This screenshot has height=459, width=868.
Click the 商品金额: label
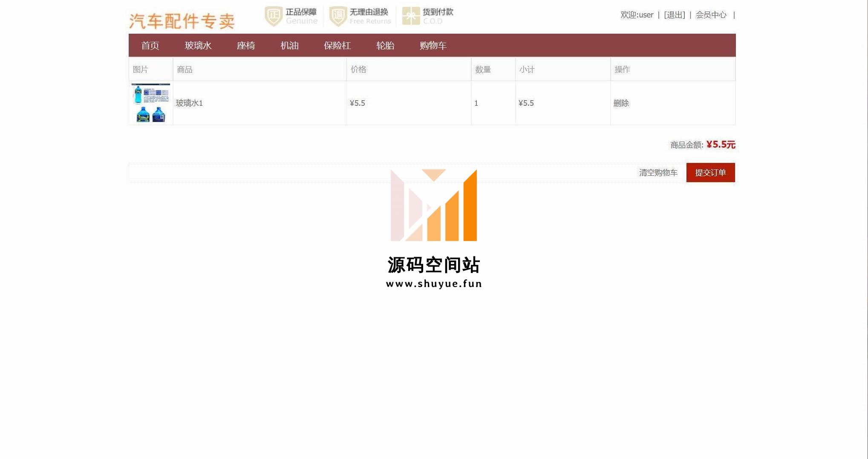[687, 145]
